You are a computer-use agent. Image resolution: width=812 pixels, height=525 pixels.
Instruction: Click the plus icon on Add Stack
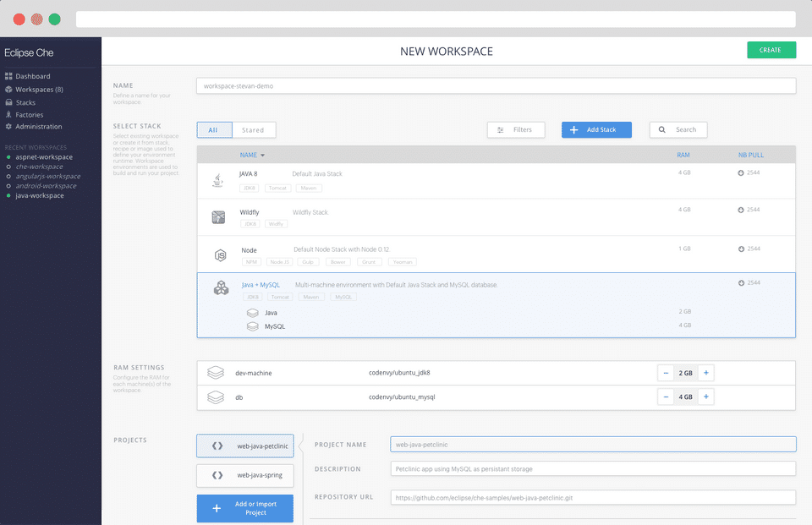(573, 130)
